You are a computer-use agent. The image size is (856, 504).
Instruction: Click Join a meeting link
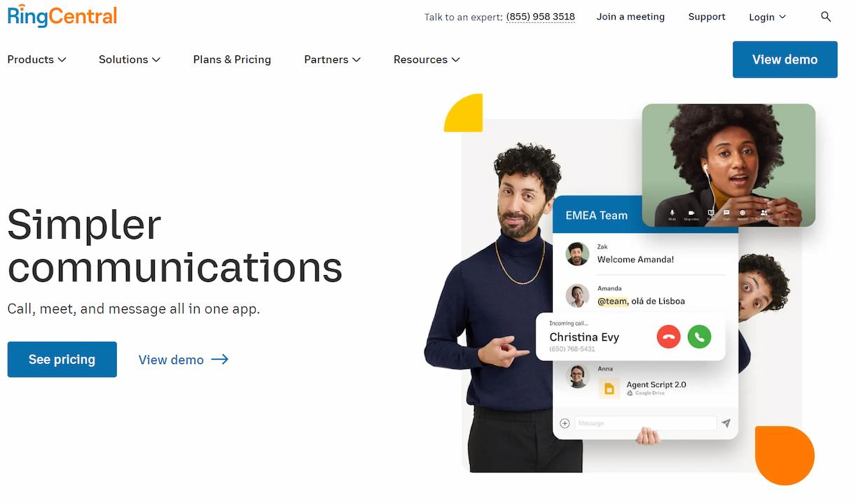click(630, 17)
